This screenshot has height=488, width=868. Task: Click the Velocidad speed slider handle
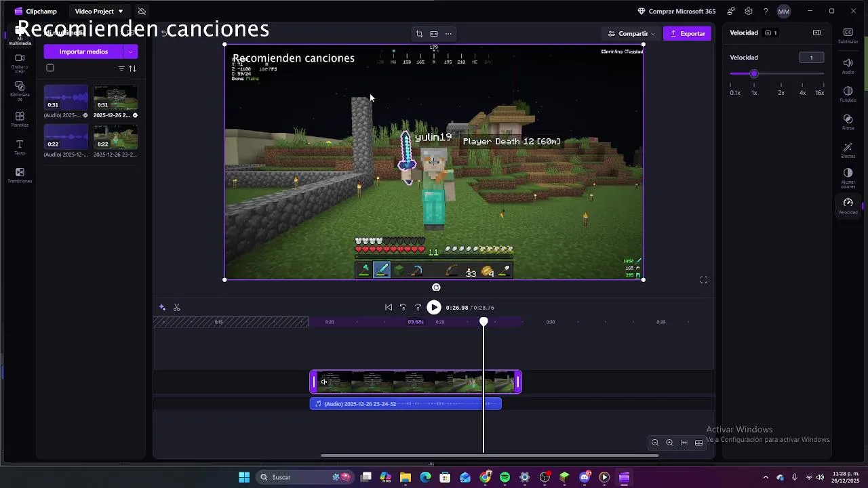pyautogui.click(x=754, y=73)
